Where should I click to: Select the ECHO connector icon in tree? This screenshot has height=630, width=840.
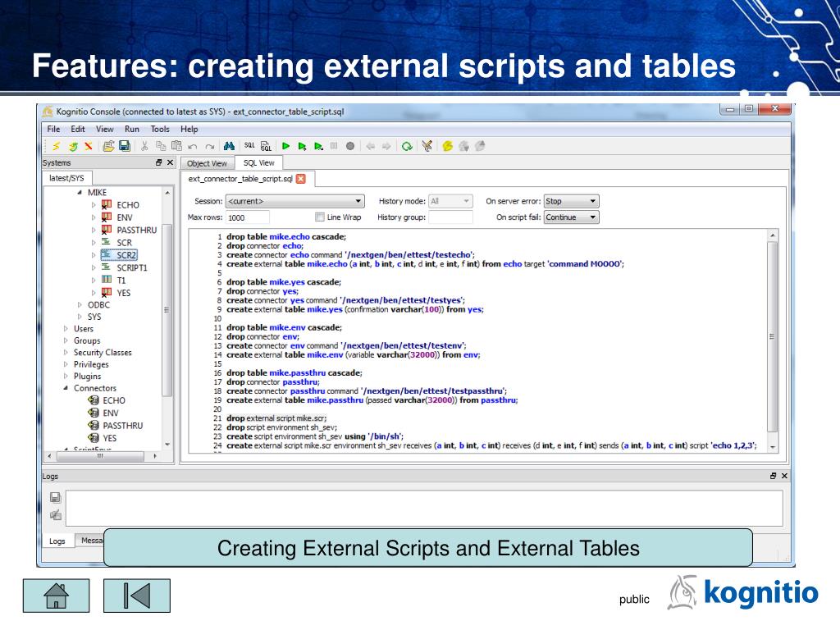coord(94,400)
